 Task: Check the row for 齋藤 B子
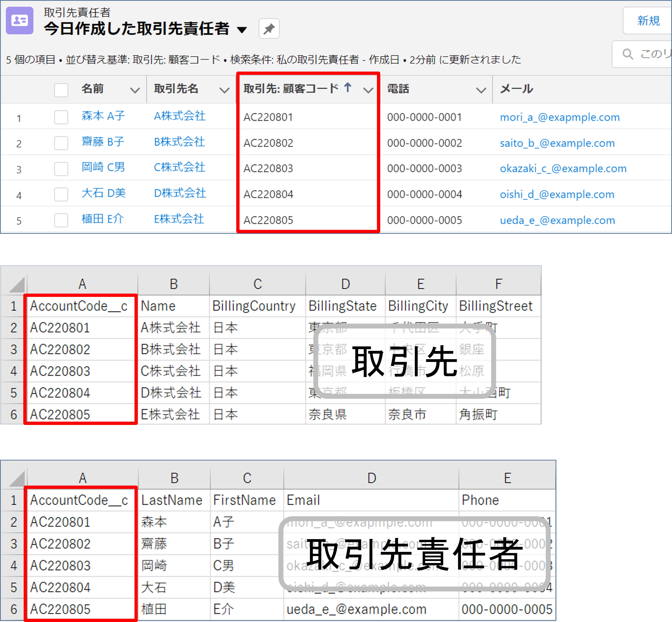click(x=61, y=143)
